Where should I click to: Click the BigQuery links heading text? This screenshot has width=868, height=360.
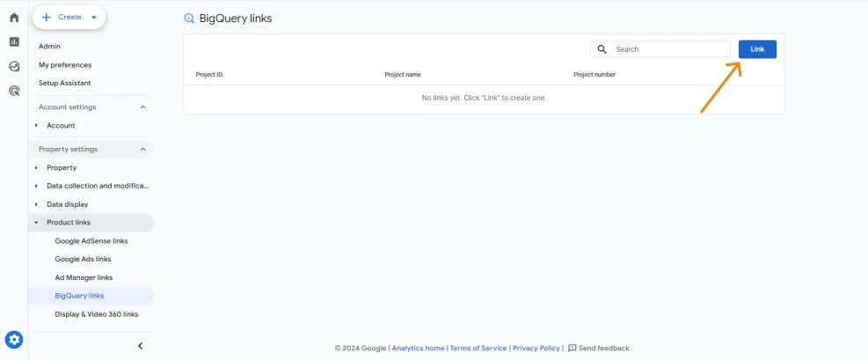click(x=236, y=18)
